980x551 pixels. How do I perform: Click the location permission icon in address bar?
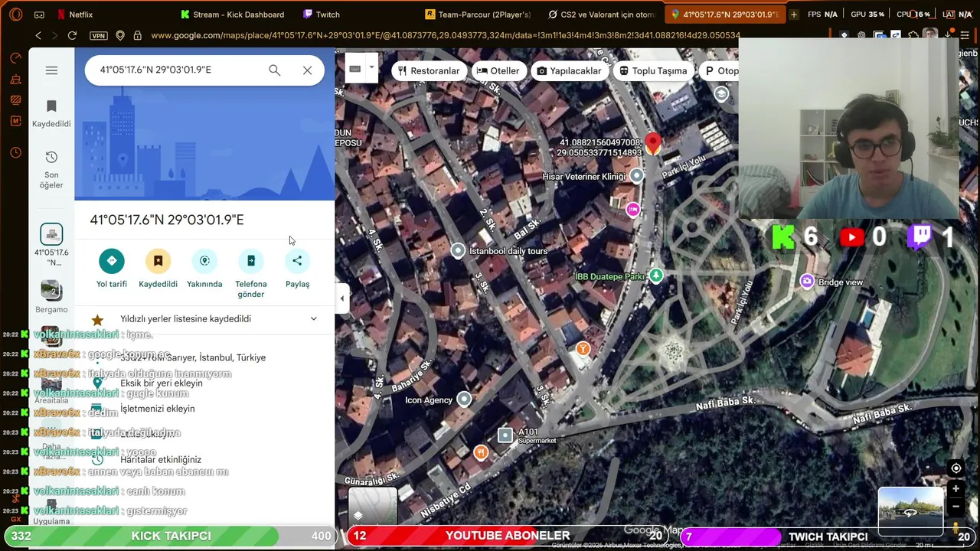[x=120, y=35]
